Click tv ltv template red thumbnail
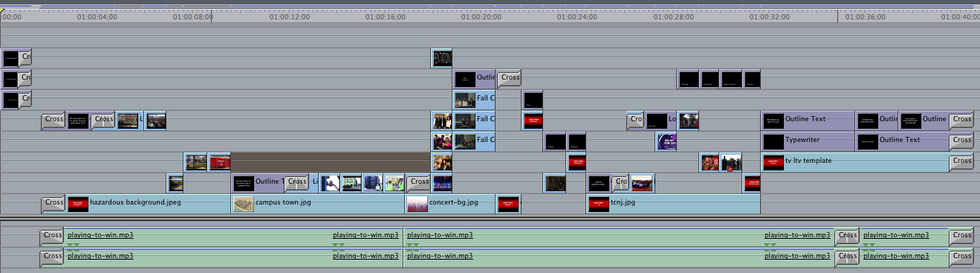The image size is (980, 273). (773, 162)
